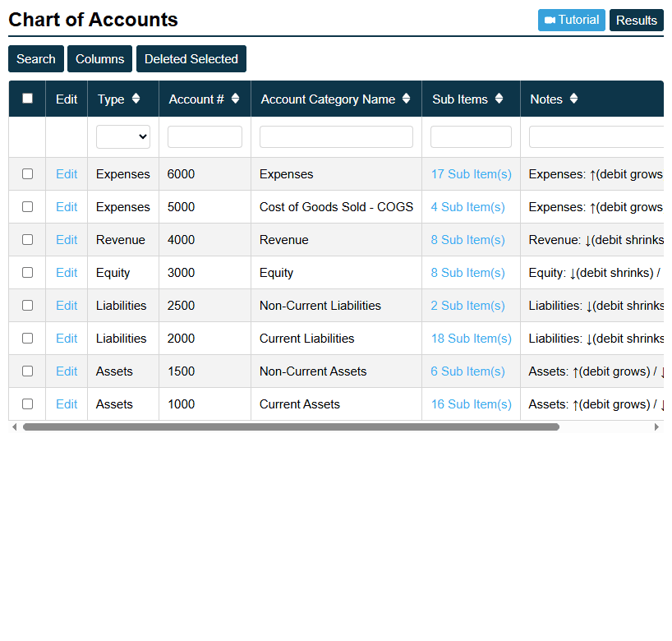This screenshot has height=641, width=672.
Task: Edit the Current Assets row
Action: [x=67, y=404]
